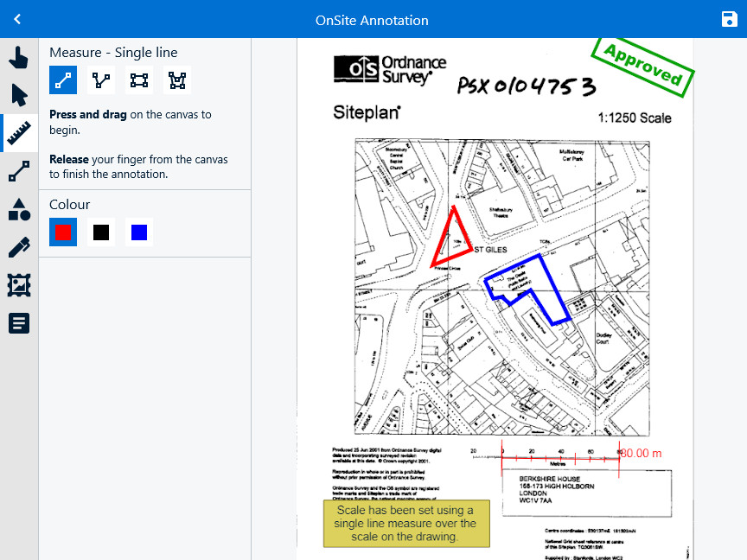The height and width of the screenshot is (560, 747).
Task: Click the ST GILES label on the map
Action: tap(491, 250)
